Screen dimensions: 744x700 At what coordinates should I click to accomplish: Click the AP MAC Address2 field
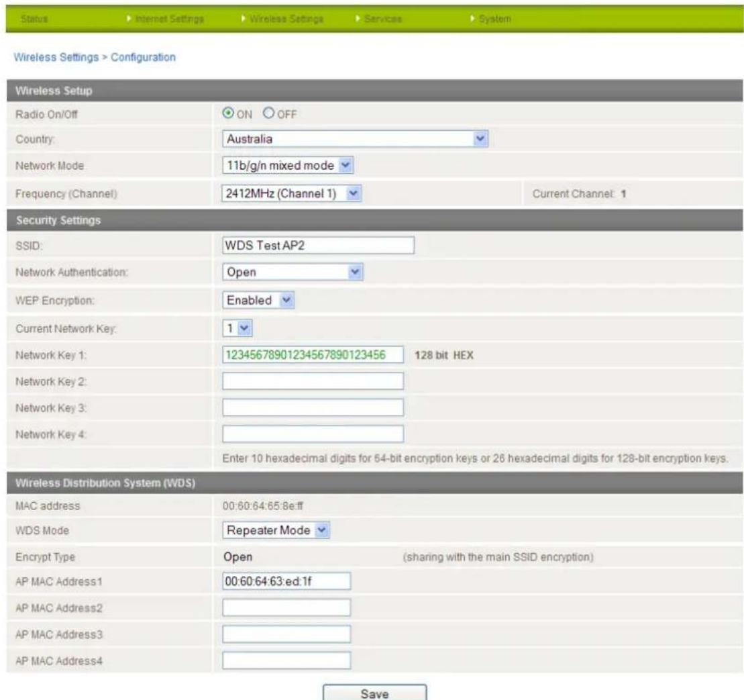click(286, 607)
